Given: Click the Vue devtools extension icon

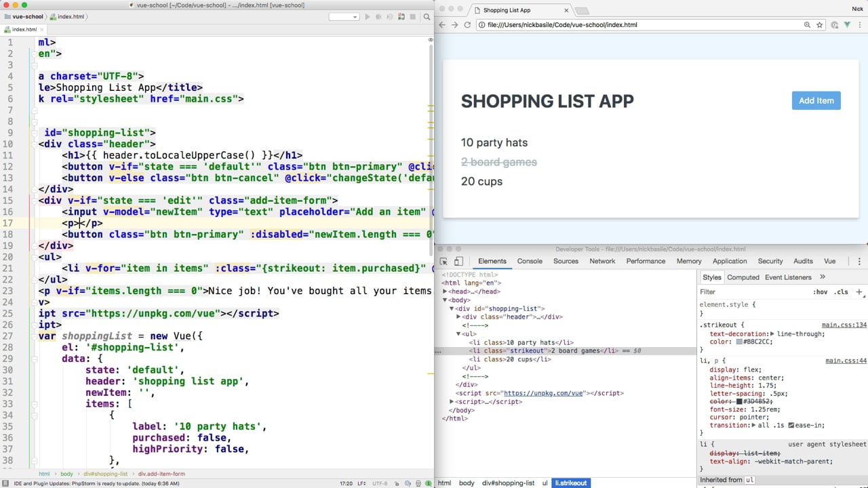Looking at the screenshot, I should tap(847, 24).
